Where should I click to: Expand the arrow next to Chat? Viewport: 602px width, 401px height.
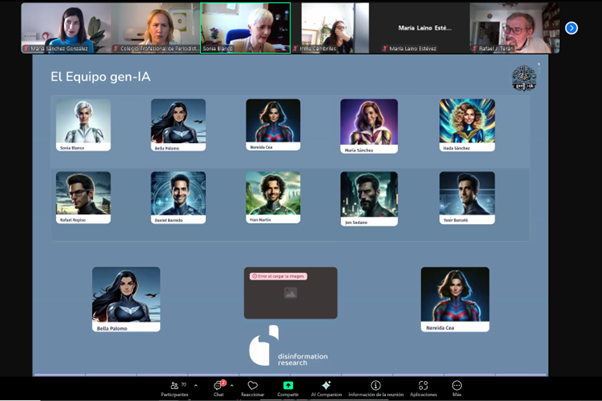tap(232, 384)
